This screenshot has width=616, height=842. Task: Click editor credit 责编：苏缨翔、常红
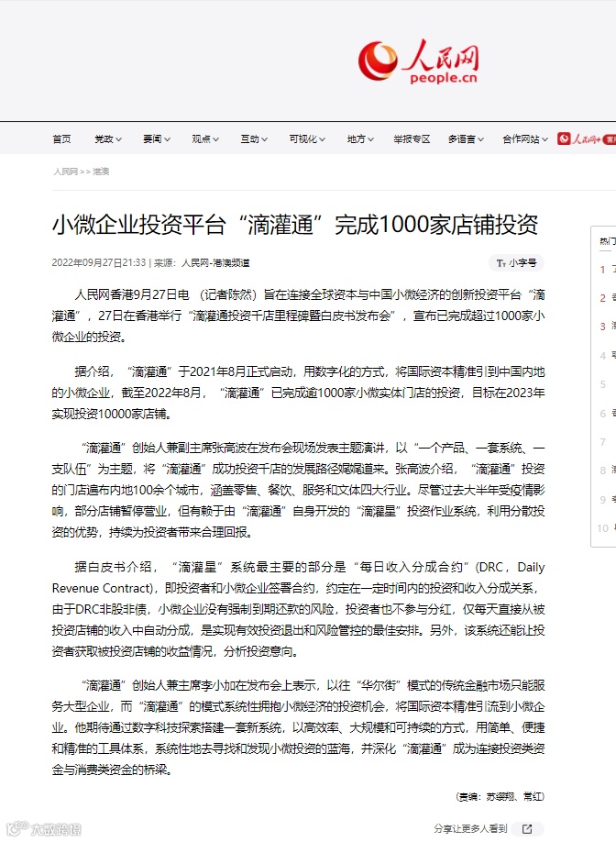[x=500, y=796]
